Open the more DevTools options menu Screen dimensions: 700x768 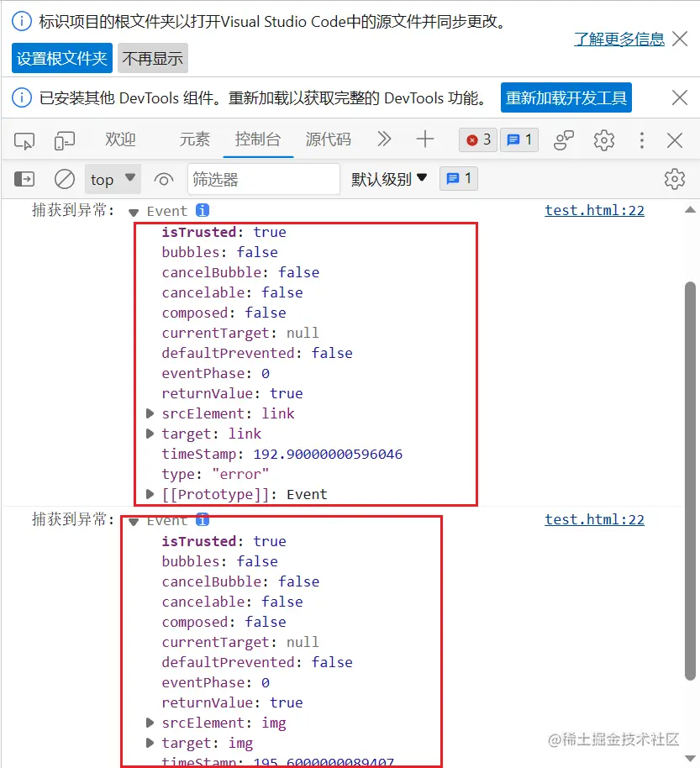coord(640,140)
